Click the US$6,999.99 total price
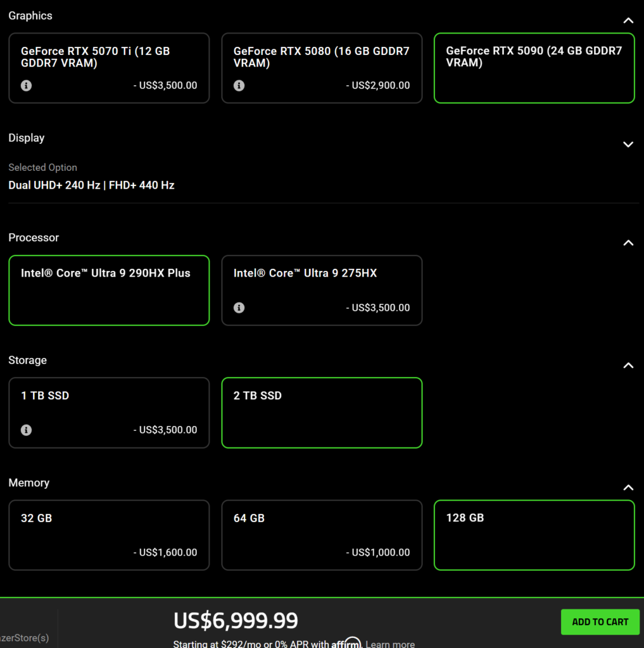 coord(236,620)
